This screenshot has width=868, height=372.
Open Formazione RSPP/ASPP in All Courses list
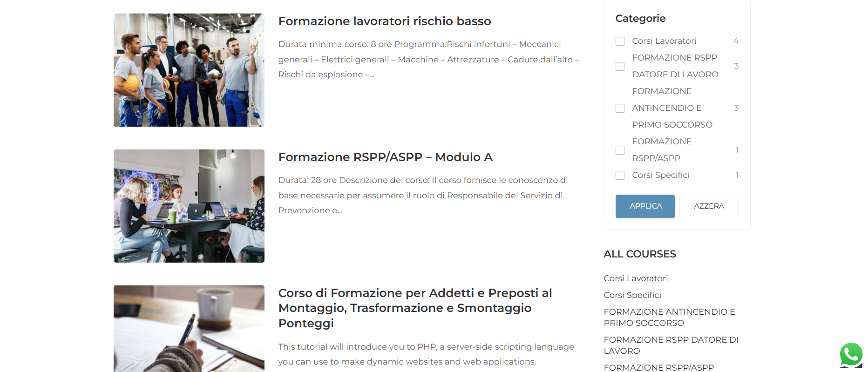coord(658,367)
